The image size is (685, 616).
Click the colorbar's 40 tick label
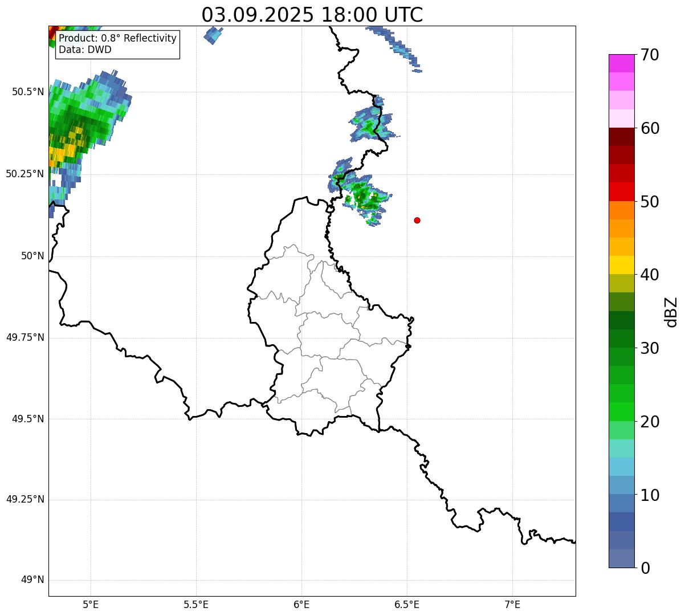pyautogui.click(x=650, y=275)
